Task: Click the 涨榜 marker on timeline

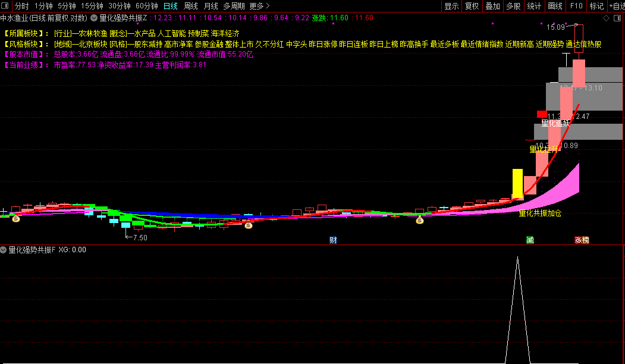Action: coord(582,240)
